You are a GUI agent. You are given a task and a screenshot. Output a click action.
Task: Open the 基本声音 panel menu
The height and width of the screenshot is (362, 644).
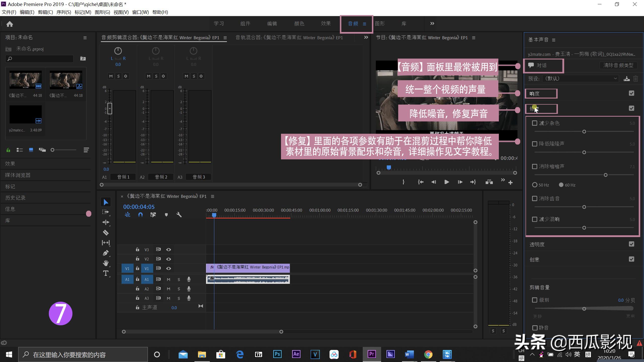(554, 40)
